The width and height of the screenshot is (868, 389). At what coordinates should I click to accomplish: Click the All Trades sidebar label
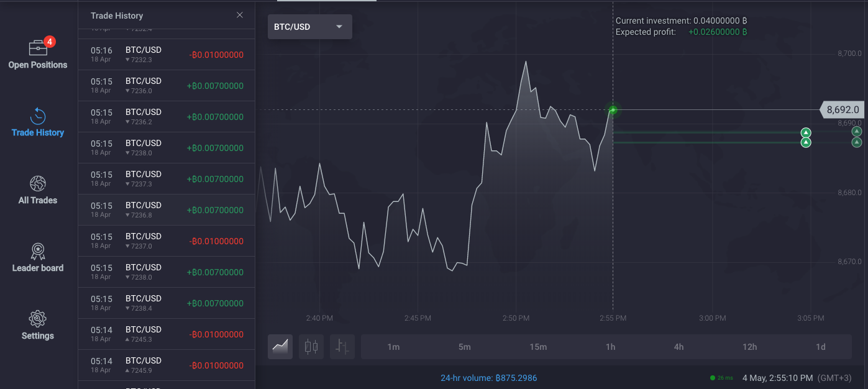(38, 200)
